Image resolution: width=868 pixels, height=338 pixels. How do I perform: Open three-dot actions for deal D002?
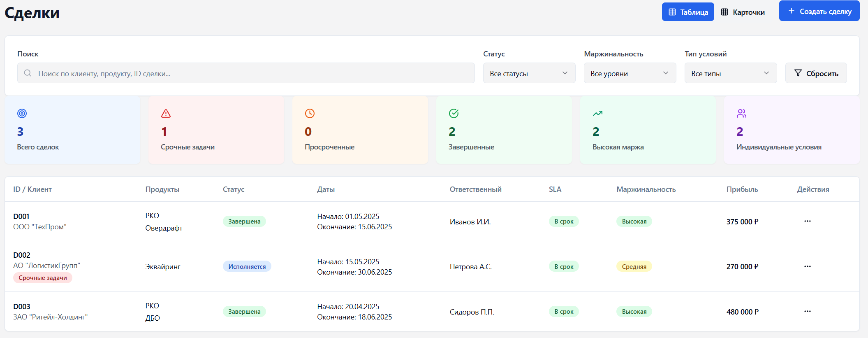click(x=807, y=266)
